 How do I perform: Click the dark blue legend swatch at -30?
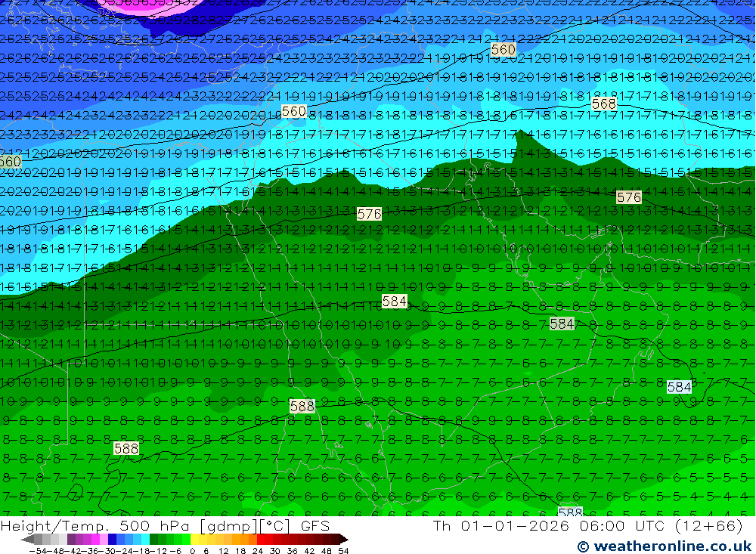[112, 540]
